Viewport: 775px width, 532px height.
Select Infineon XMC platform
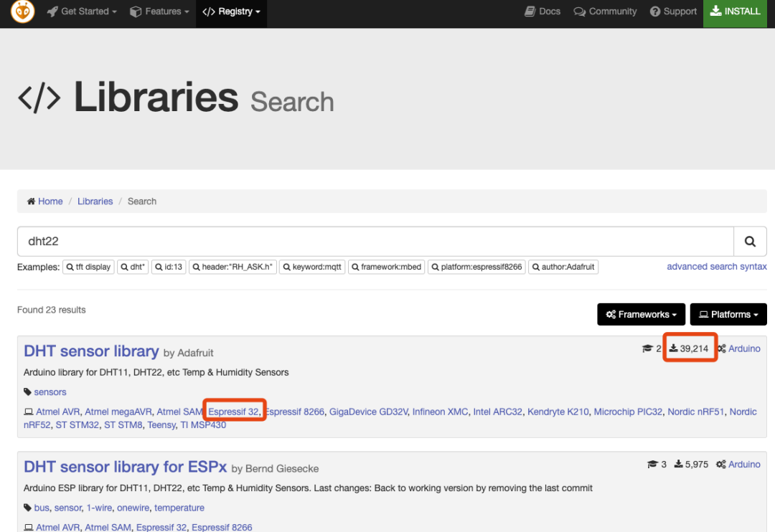point(441,412)
